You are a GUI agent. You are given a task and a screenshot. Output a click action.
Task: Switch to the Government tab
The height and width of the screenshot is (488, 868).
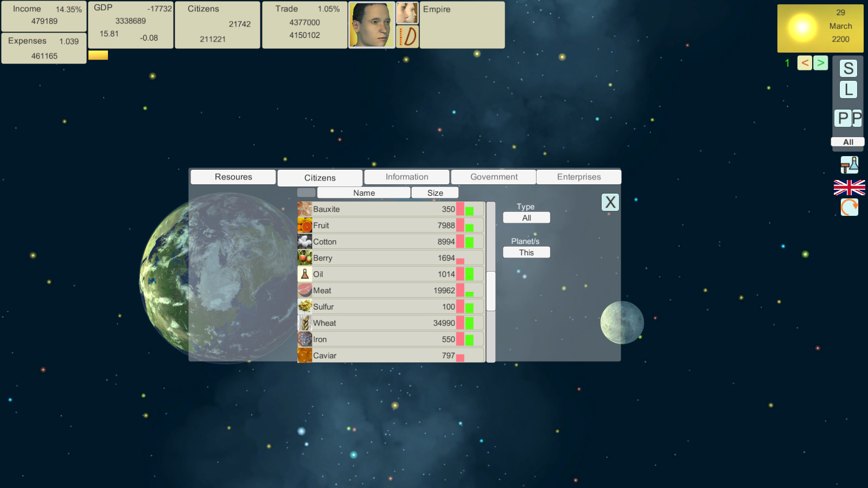(x=494, y=177)
